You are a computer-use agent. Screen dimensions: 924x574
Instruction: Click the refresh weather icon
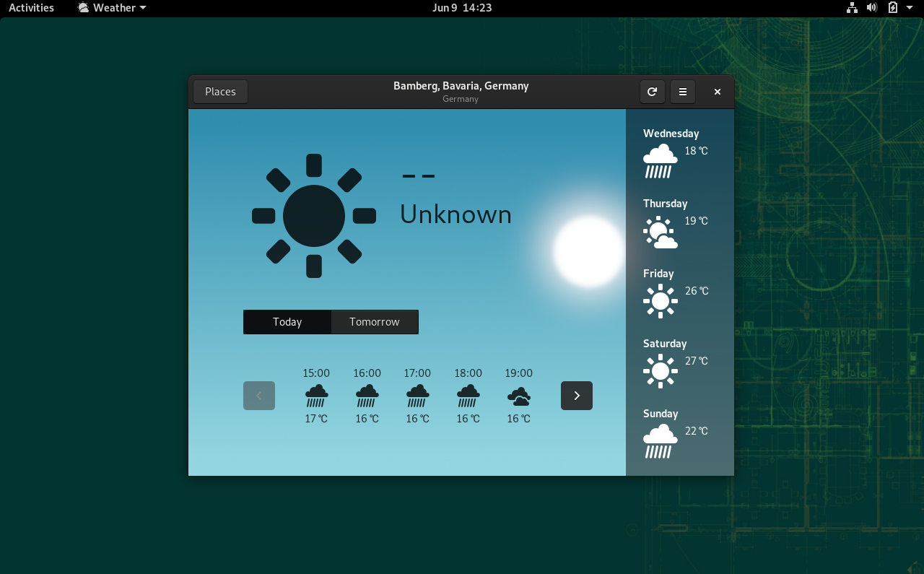click(x=652, y=92)
